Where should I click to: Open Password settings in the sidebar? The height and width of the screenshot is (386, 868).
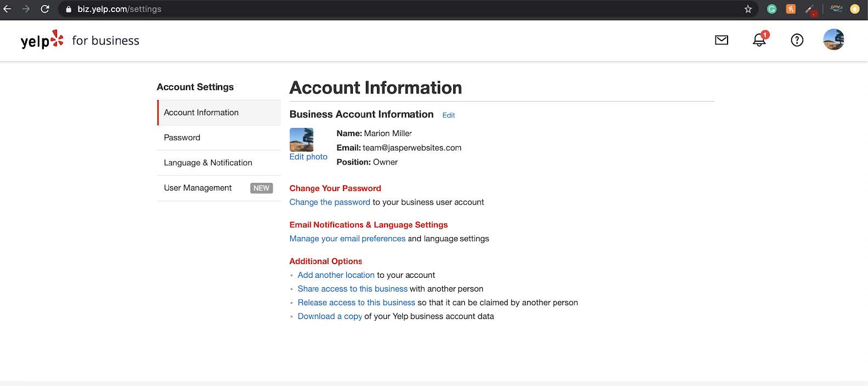[x=219, y=138]
